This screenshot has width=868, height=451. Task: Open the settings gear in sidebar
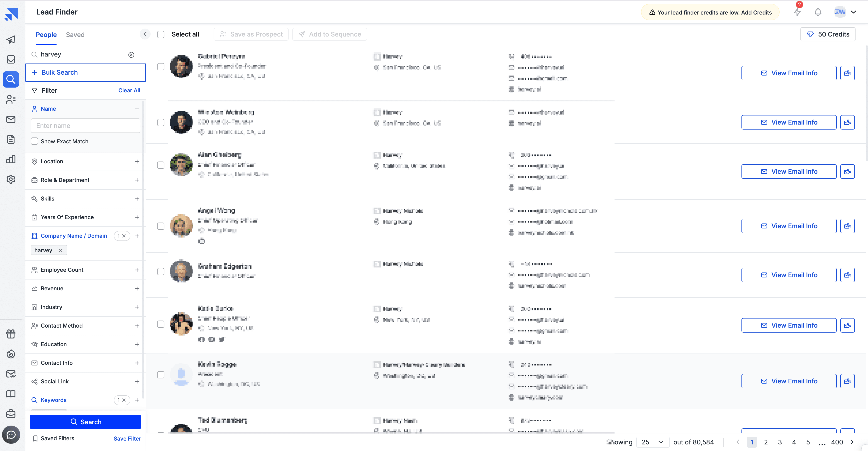11,179
